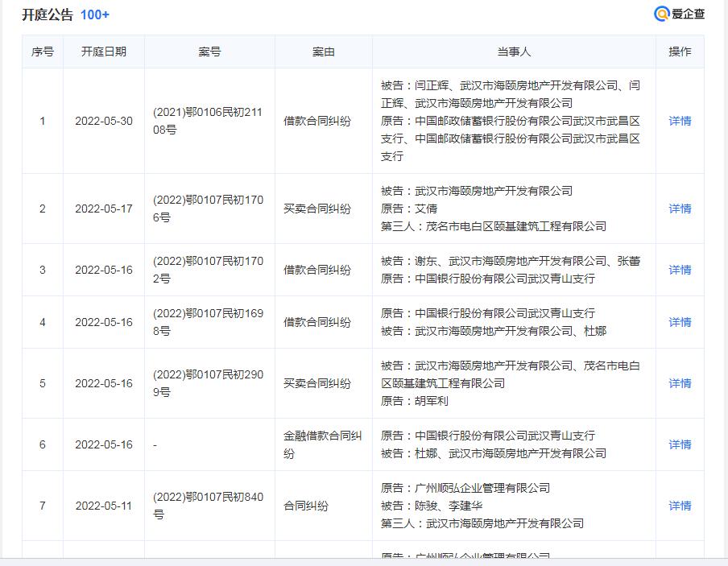Click the 开庭日期 column header

[x=104, y=52]
